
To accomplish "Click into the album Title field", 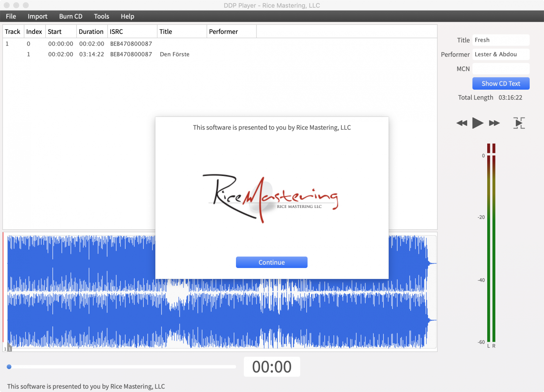I will pyautogui.click(x=500, y=40).
